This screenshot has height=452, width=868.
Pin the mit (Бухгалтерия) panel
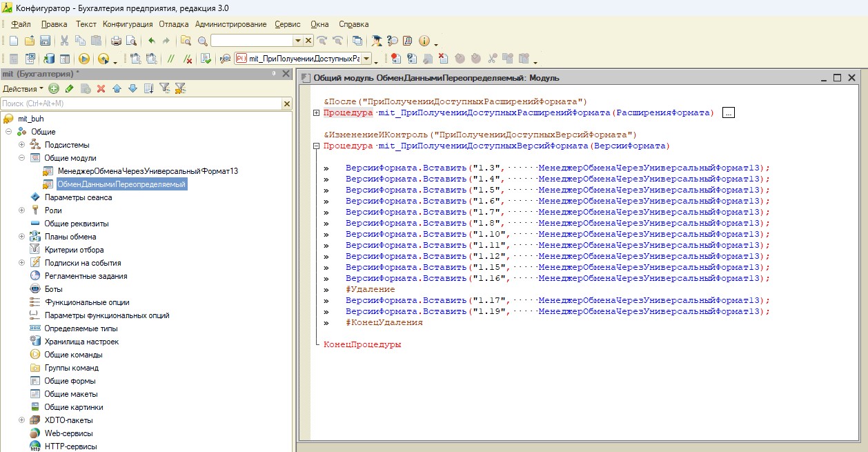click(x=274, y=73)
